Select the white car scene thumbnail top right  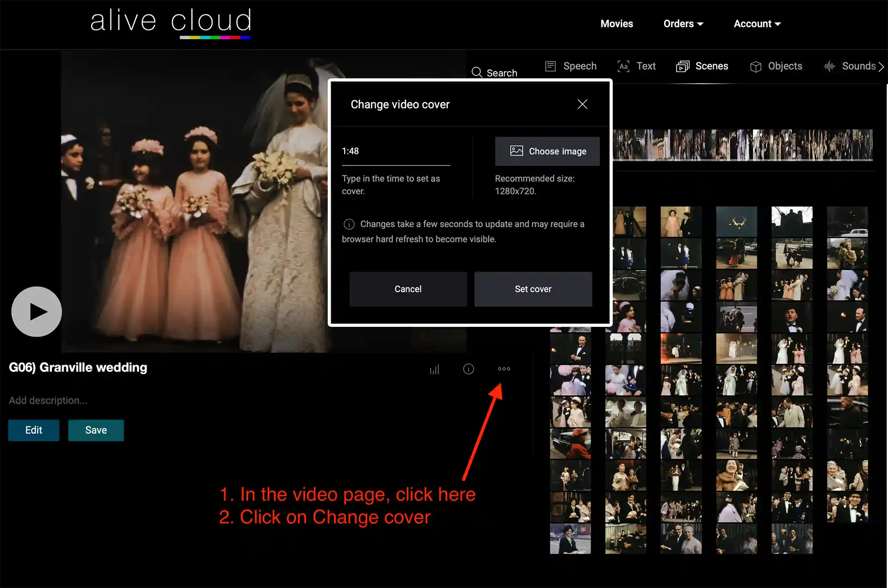click(x=847, y=221)
